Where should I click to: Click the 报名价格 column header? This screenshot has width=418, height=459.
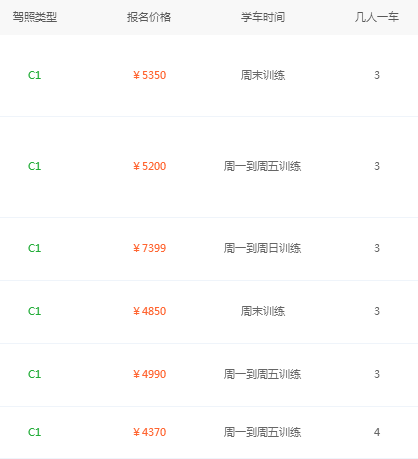(149, 17)
